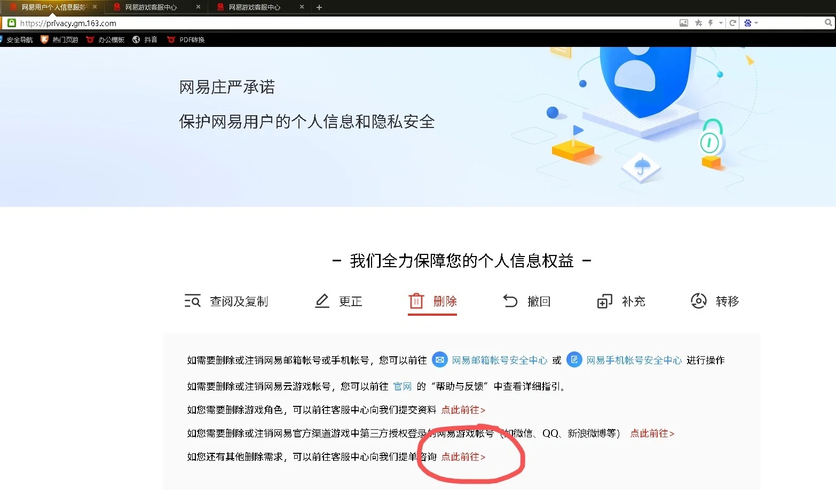Reload the page with refresh icon
Screen dimensions: 836x504
point(733,23)
